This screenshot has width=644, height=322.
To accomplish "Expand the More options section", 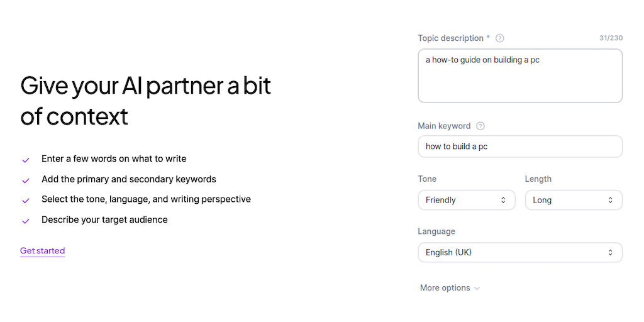I will pos(450,288).
